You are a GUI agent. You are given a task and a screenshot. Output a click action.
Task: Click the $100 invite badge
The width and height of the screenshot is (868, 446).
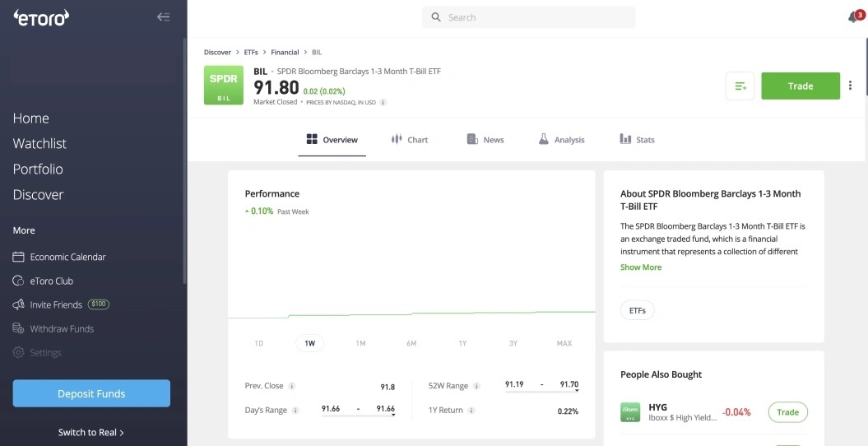(99, 304)
